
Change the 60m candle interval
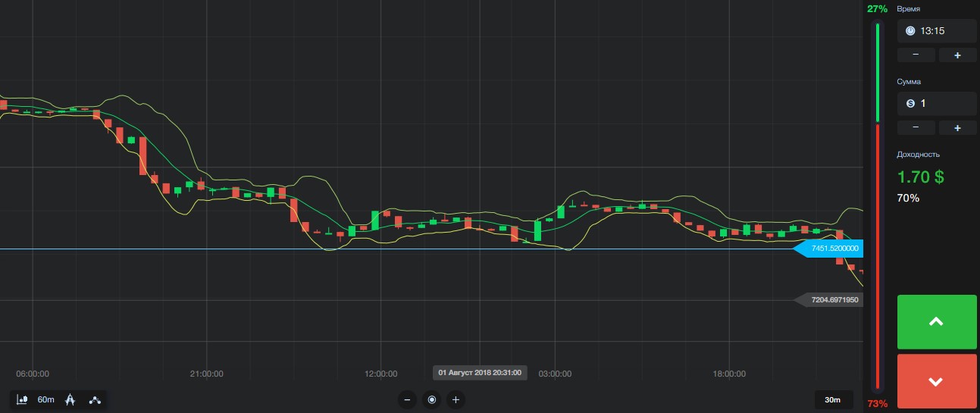pyautogui.click(x=46, y=399)
